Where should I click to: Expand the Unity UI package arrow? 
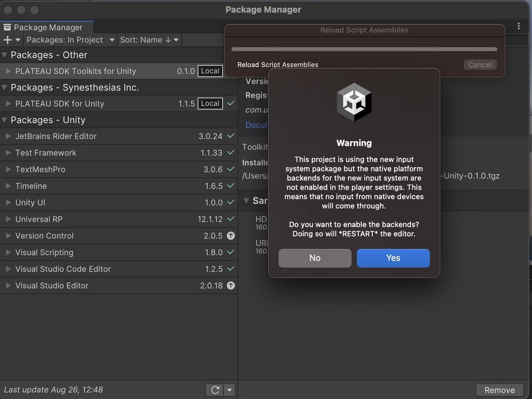(x=8, y=202)
